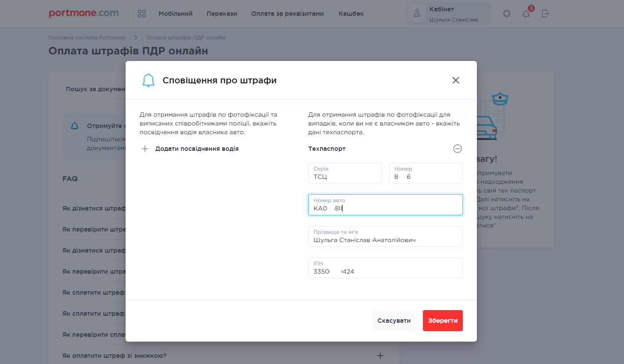The height and width of the screenshot is (364, 624).
Task: Expand the last FAQ item about discount
Action: 380,356
